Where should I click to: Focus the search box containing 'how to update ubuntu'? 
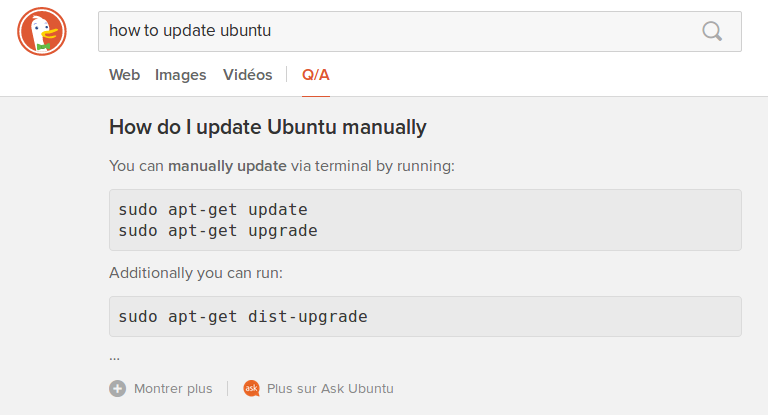pos(400,31)
